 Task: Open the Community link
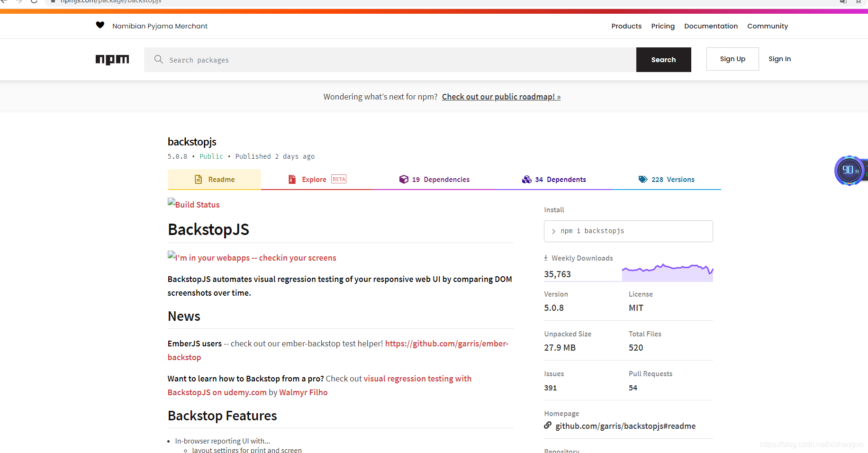768,26
